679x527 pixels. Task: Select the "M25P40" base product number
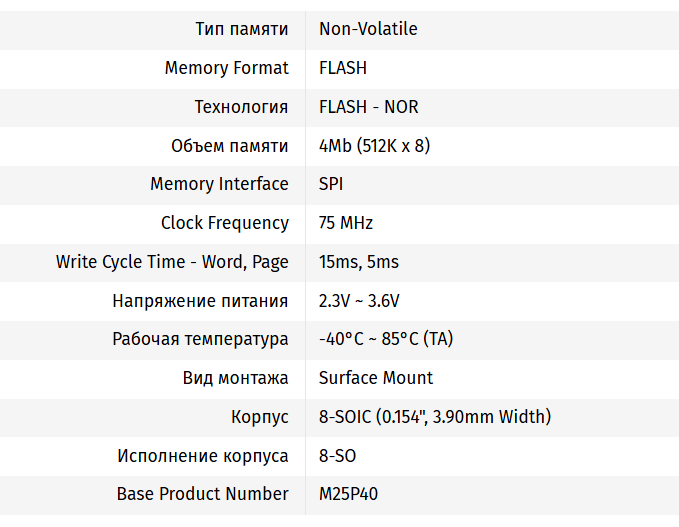349,494
